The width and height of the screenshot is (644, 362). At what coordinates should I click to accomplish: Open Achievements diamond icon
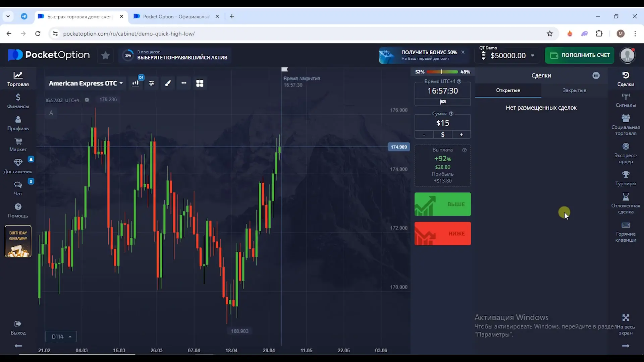click(x=18, y=166)
